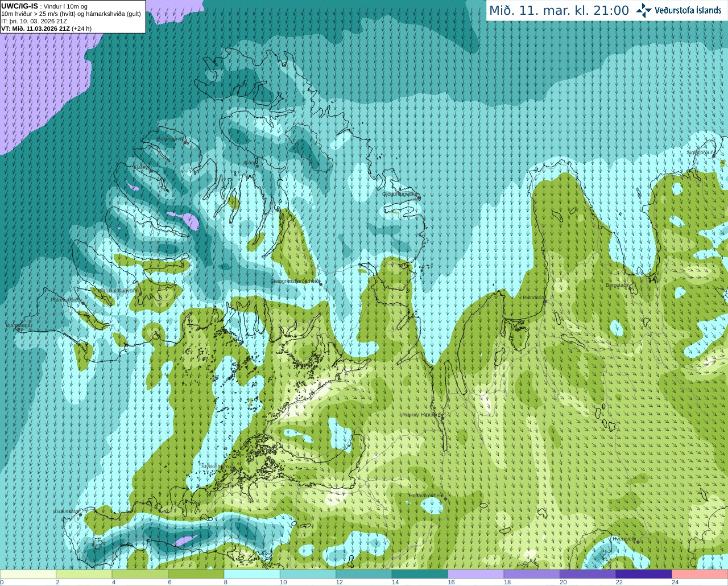The width and height of the screenshot is (728, 586).
Task: Select the 12–14 m/s teal legend swatch
Action: point(364,574)
